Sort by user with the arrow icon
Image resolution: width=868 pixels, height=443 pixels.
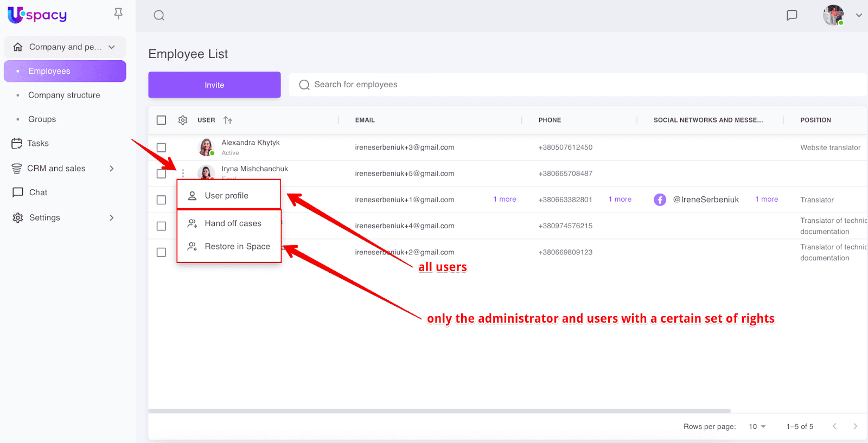(228, 120)
